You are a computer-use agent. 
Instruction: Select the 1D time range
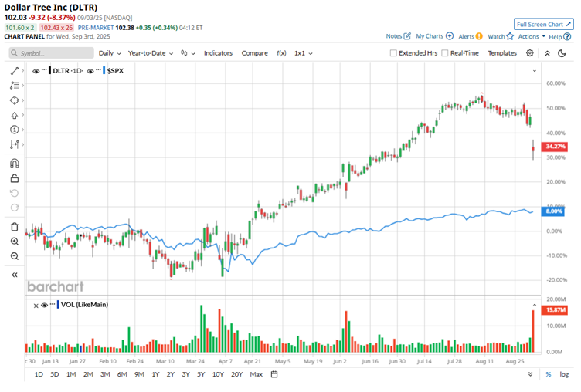pyautogui.click(x=39, y=374)
